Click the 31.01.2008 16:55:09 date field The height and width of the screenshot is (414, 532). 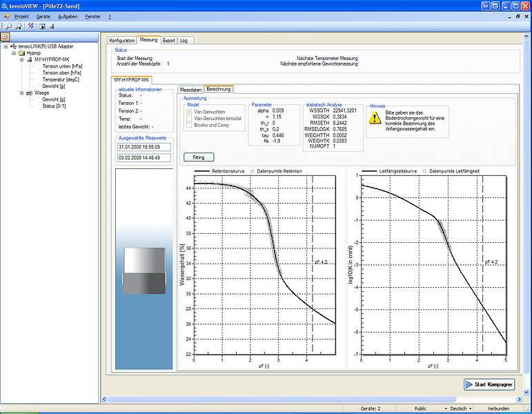click(x=144, y=147)
